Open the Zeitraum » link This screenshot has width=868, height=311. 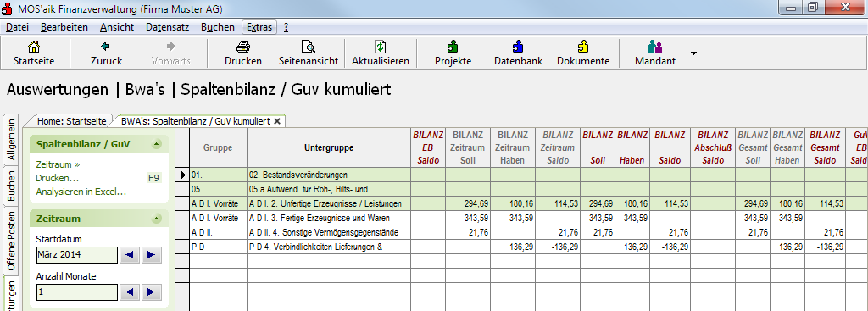coord(58,164)
